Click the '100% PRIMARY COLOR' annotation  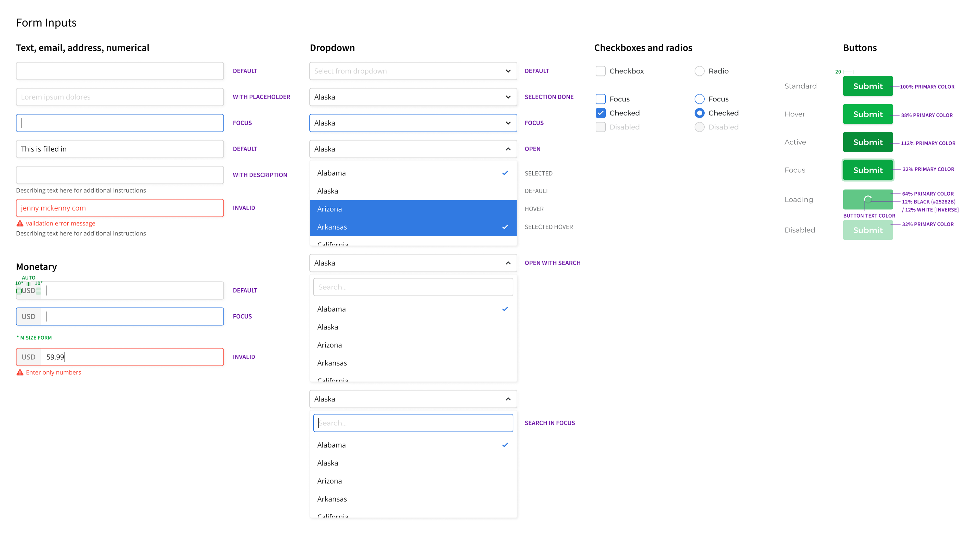927,87
